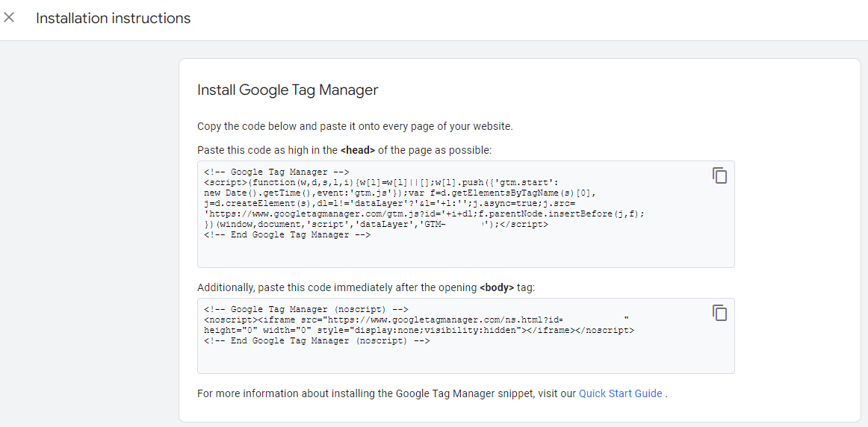Click inside the noscript code box
Image resolution: width=868 pixels, height=427 pixels.
pos(465,336)
